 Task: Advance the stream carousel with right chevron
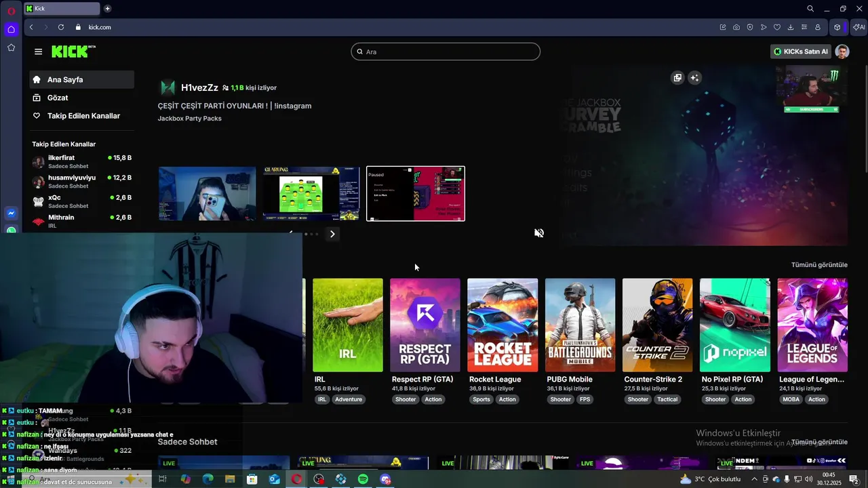[x=332, y=234]
